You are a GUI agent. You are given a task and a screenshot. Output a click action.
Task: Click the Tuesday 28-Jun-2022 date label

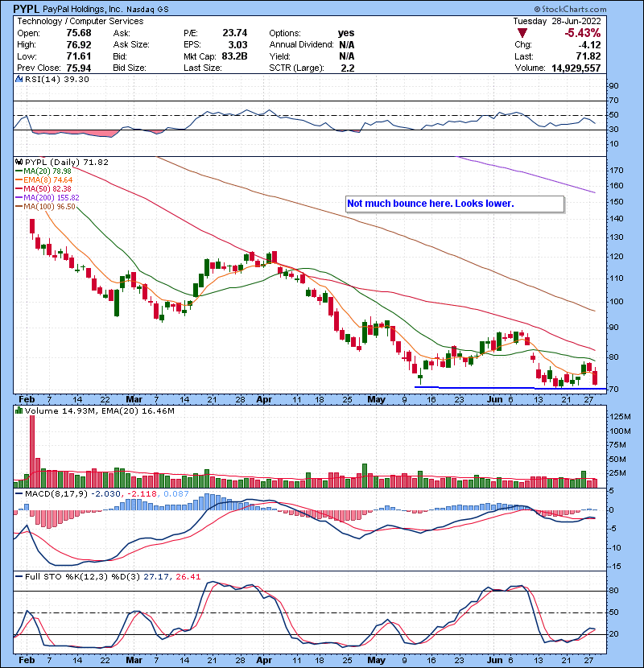pos(557,21)
